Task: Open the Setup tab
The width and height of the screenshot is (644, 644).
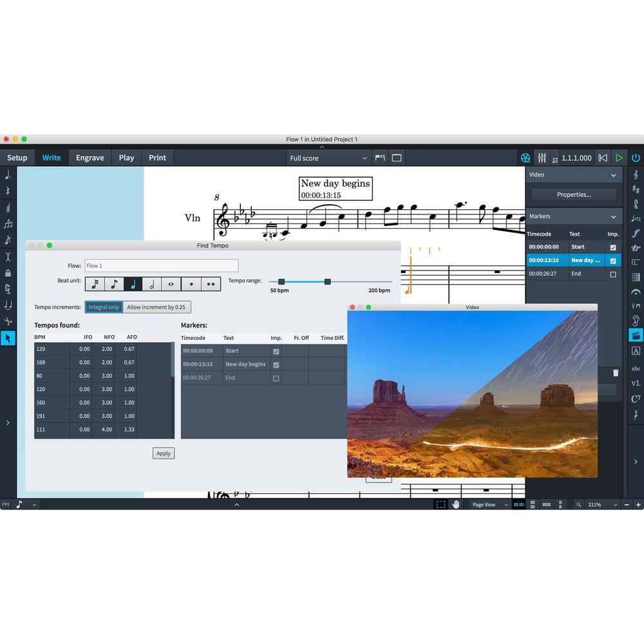Action: click(x=17, y=157)
